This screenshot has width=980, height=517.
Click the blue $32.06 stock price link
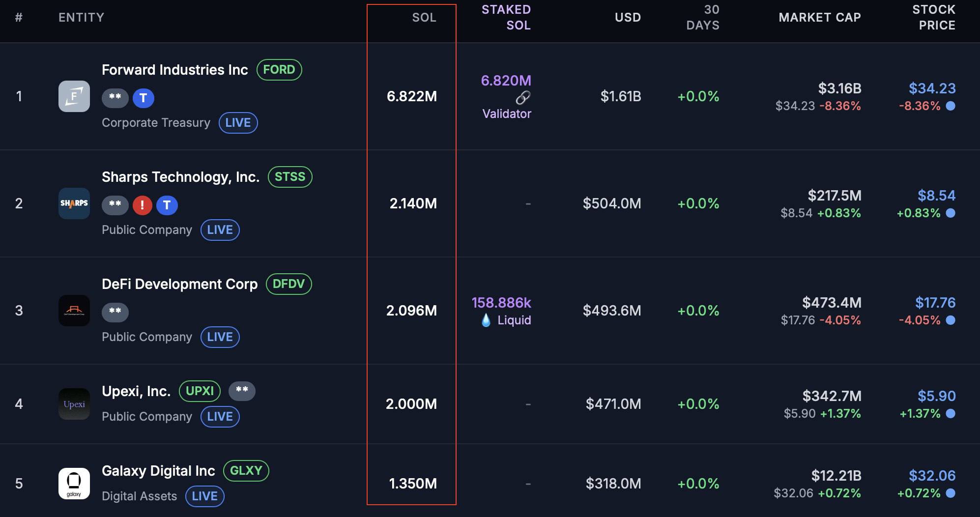932,476
